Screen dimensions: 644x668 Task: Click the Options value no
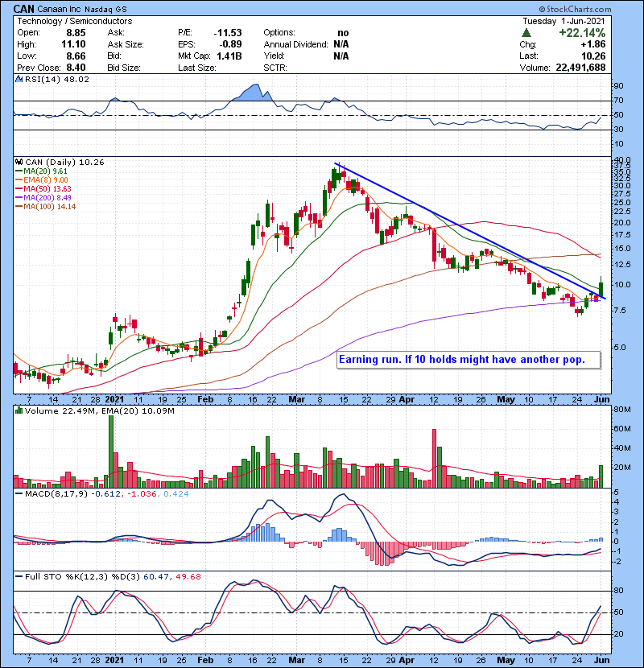(343, 33)
